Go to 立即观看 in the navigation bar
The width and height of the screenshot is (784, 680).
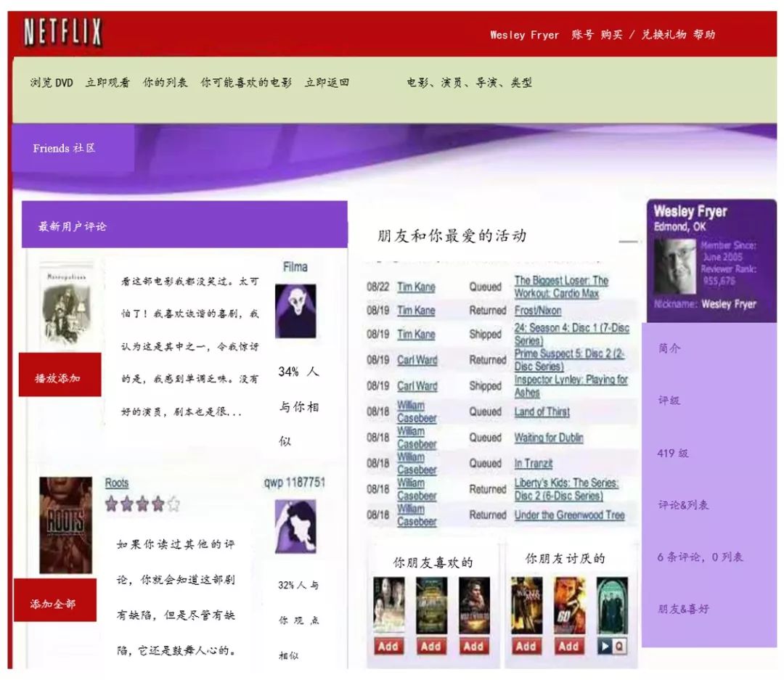107,83
